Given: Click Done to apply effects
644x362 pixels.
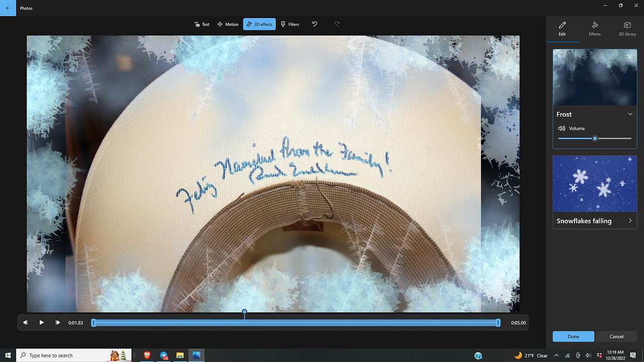Looking at the screenshot, I should tap(573, 336).
